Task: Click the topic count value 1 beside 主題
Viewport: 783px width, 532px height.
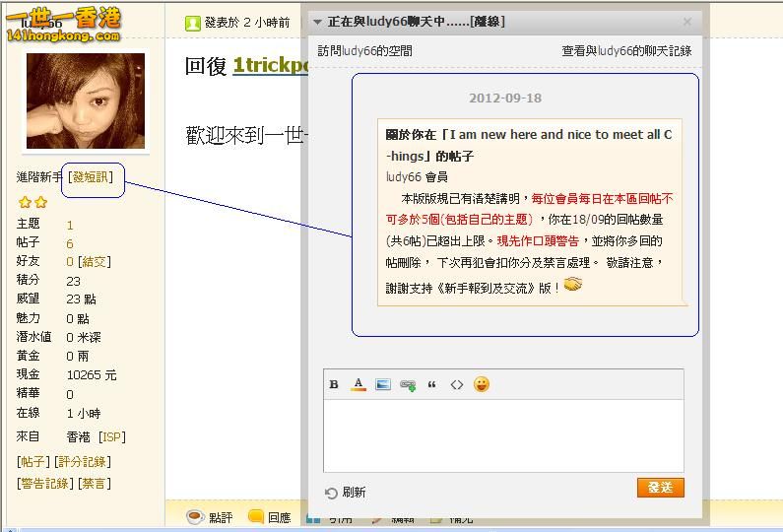Action: [70, 226]
